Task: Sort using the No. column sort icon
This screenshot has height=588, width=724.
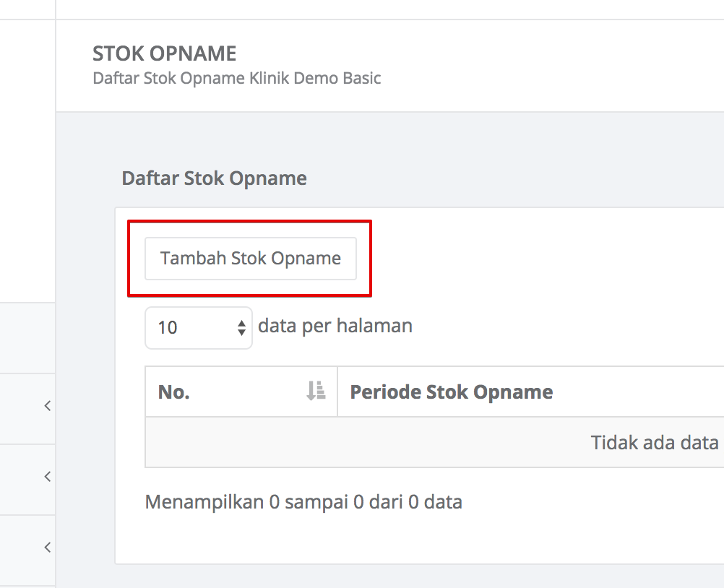Action: [316, 391]
